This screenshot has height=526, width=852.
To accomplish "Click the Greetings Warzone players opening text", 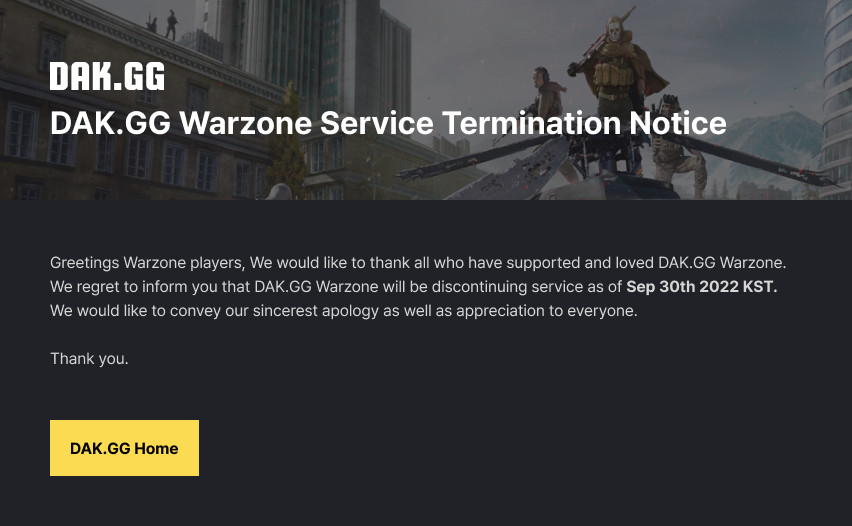I will [x=147, y=262].
